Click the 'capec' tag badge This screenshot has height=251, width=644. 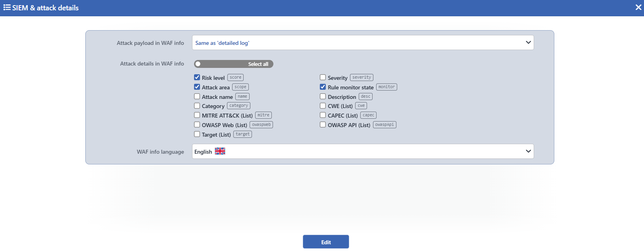pyautogui.click(x=369, y=115)
